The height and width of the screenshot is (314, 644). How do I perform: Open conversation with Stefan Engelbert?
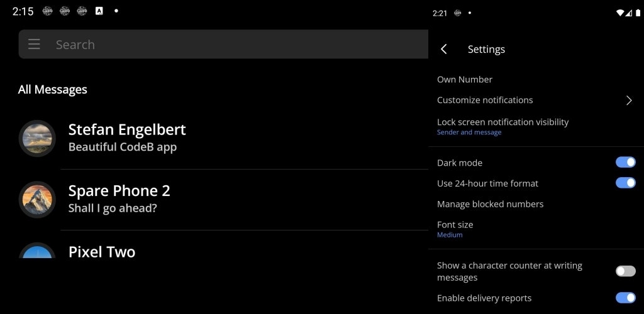[x=223, y=139]
